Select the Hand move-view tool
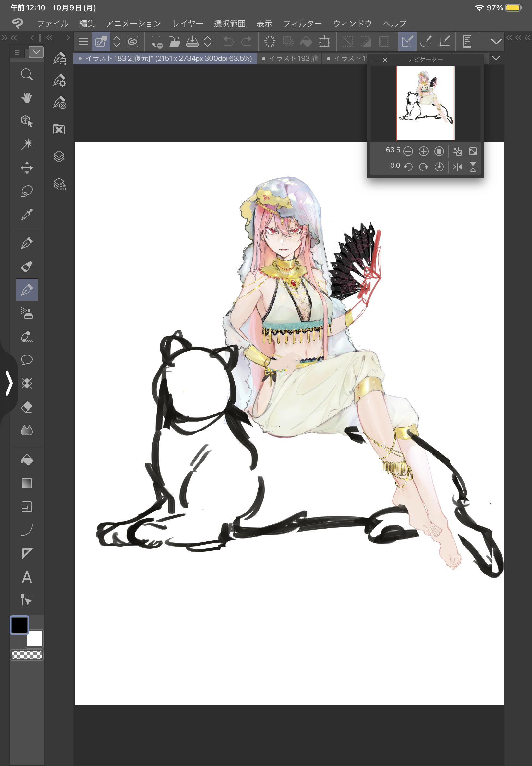Viewport: 532px width, 766px height. [x=27, y=98]
